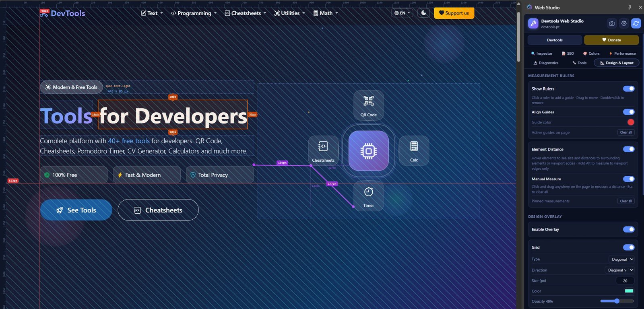Click the See Tools button
The height and width of the screenshot is (309, 644).
point(76,210)
